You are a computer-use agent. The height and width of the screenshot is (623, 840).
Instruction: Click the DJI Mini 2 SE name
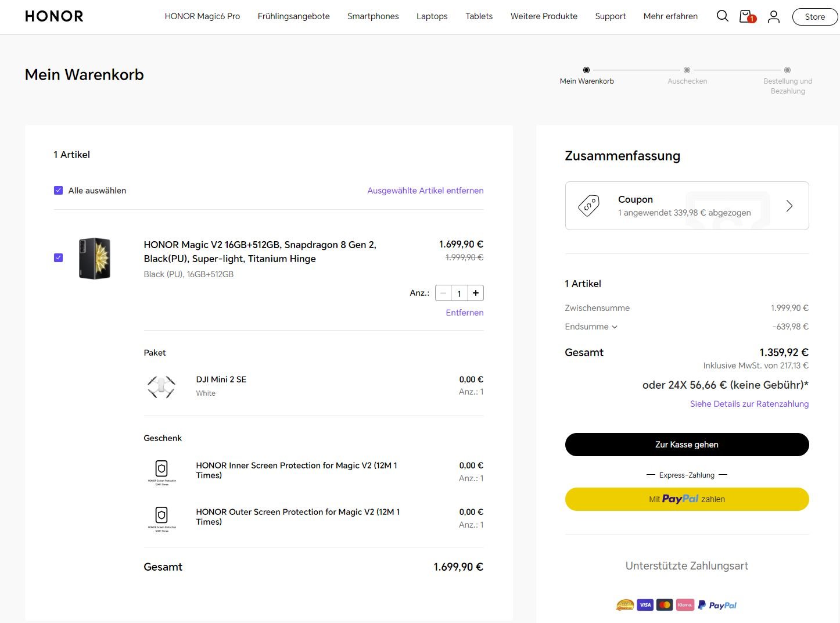tap(221, 379)
